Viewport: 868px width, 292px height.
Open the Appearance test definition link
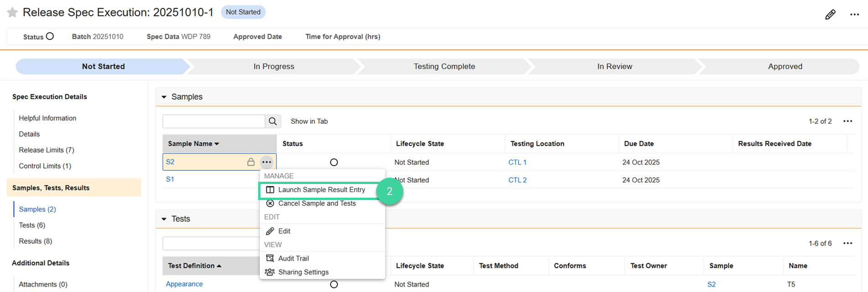184,284
